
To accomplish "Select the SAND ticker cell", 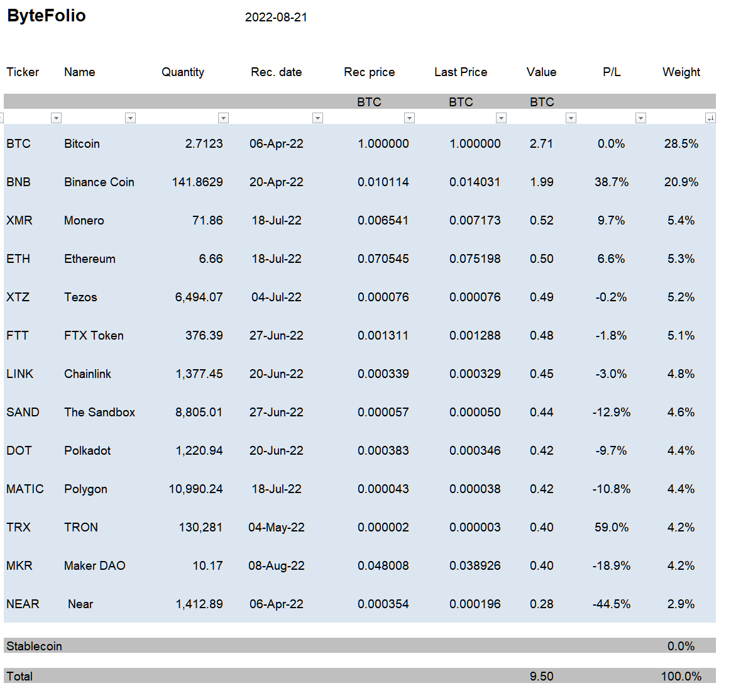I will [x=23, y=412].
